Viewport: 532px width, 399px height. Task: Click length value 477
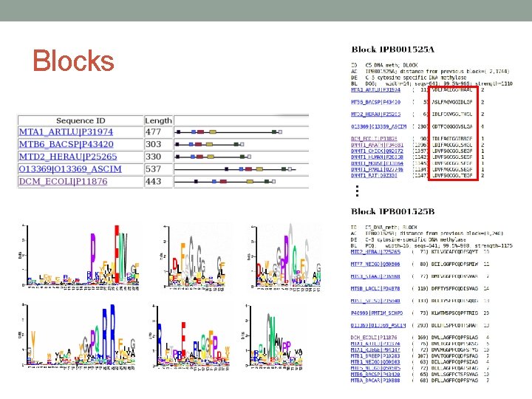coord(153,132)
